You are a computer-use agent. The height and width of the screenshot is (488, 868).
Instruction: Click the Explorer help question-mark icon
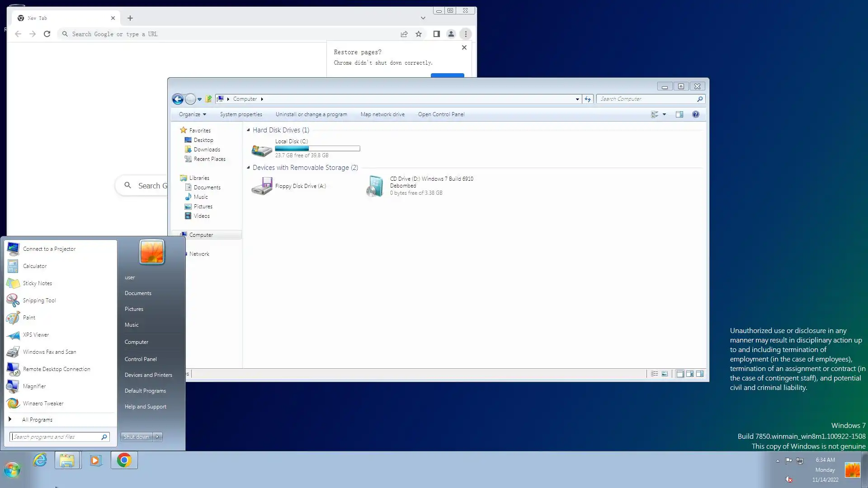click(696, 114)
